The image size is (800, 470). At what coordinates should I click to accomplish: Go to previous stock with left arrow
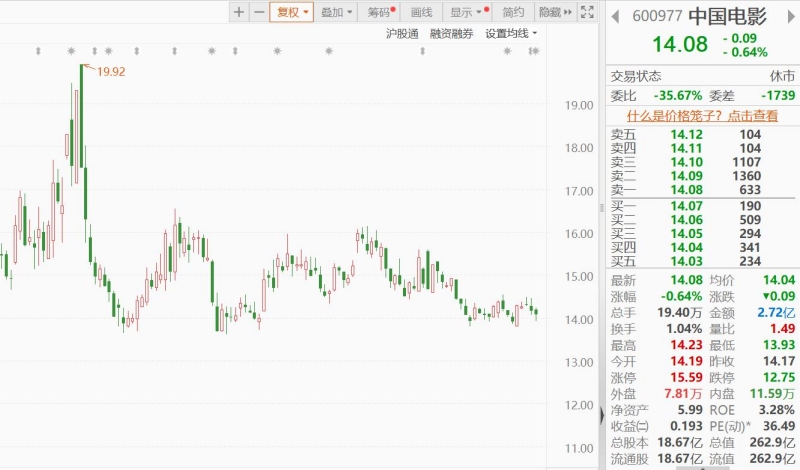point(615,16)
